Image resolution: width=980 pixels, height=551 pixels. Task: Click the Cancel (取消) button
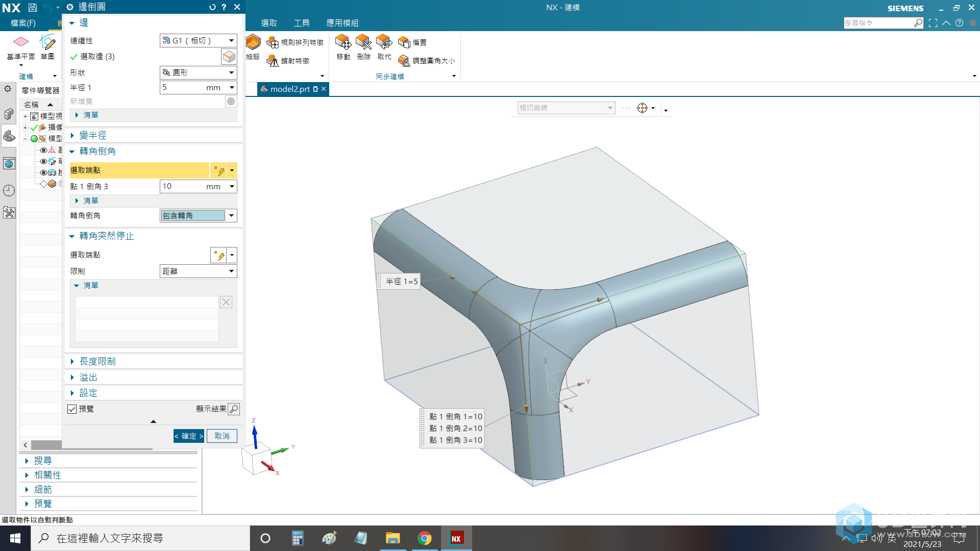tap(222, 436)
